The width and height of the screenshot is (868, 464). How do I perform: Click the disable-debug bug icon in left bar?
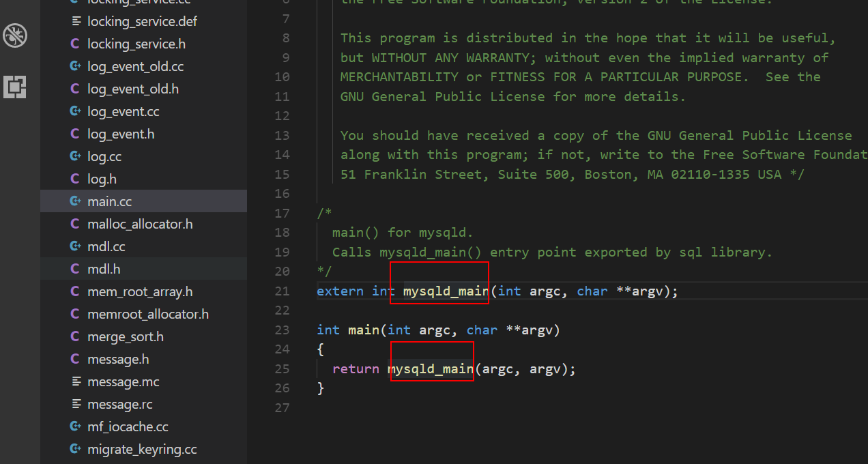click(x=15, y=35)
